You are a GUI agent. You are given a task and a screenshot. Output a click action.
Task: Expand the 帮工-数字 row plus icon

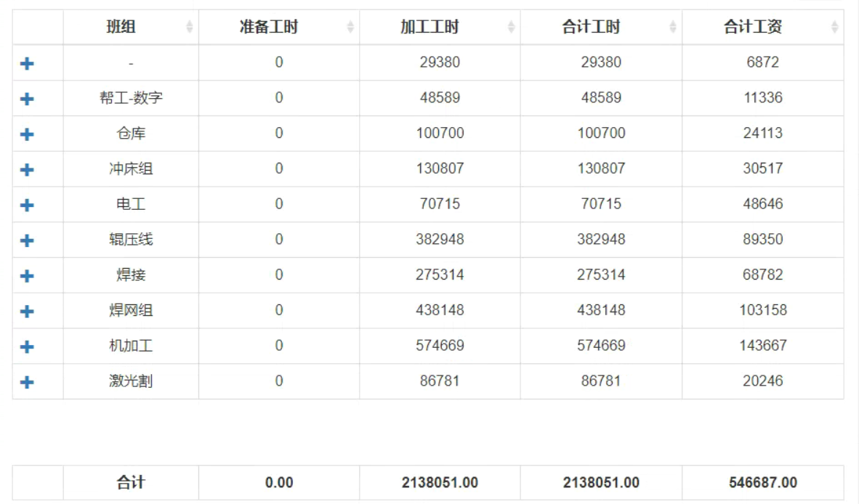(27, 99)
